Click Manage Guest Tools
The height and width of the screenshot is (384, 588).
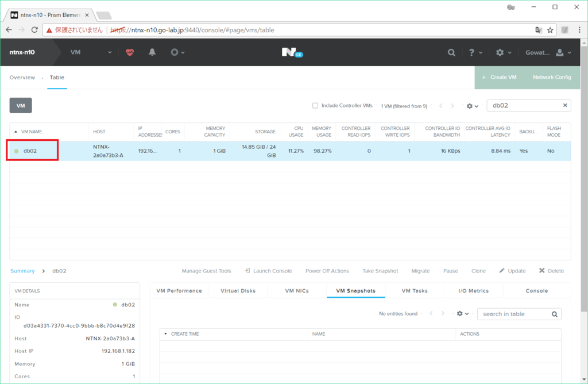206,271
